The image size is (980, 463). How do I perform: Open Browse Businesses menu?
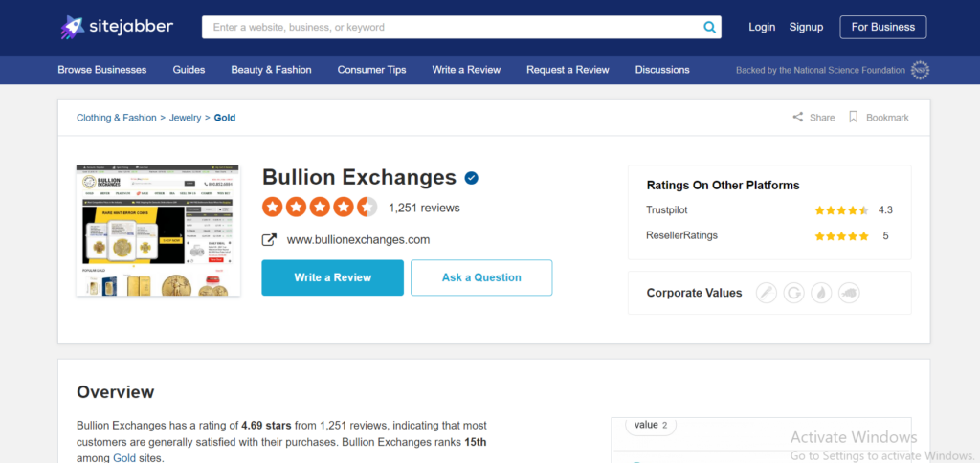pyautogui.click(x=102, y=70)
